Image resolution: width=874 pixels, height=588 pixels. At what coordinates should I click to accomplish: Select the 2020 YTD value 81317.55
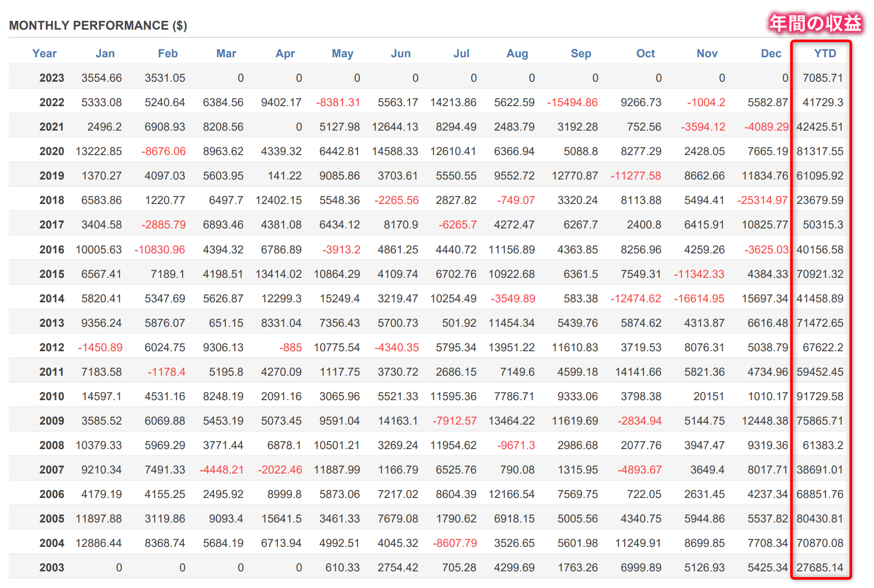coord(820,151)
